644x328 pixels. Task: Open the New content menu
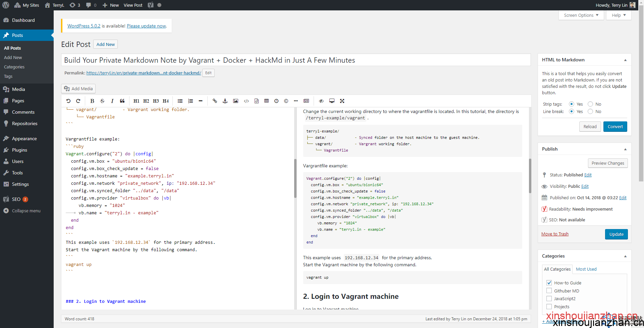pos(110,5)
